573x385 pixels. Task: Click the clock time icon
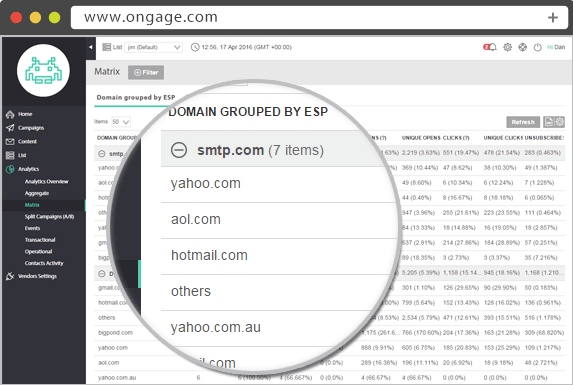click(x=195, y=47)
